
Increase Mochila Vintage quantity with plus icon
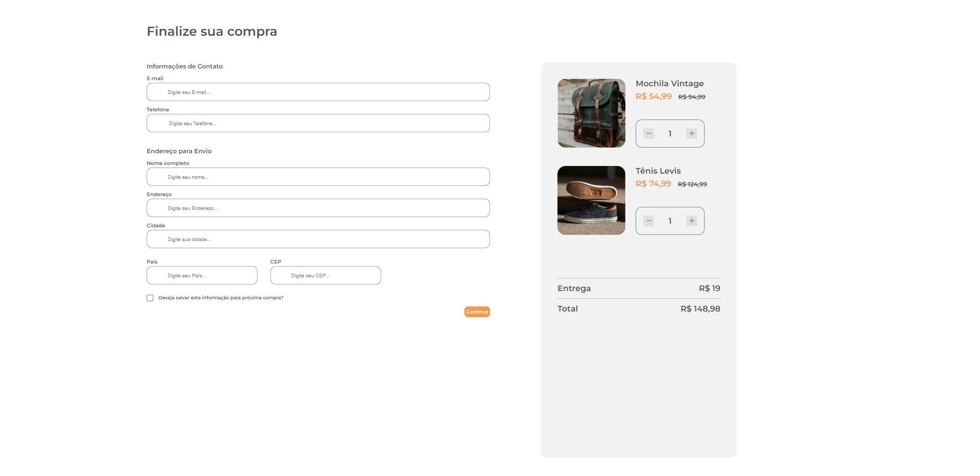click(x=691, y=134)
